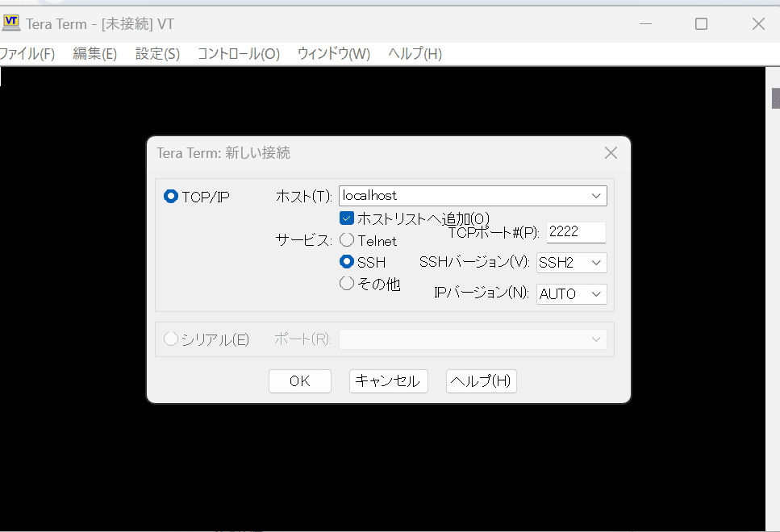This screenshot has width=780, height=532.
Task: Close the Tera Term main window
Action: 758,24
